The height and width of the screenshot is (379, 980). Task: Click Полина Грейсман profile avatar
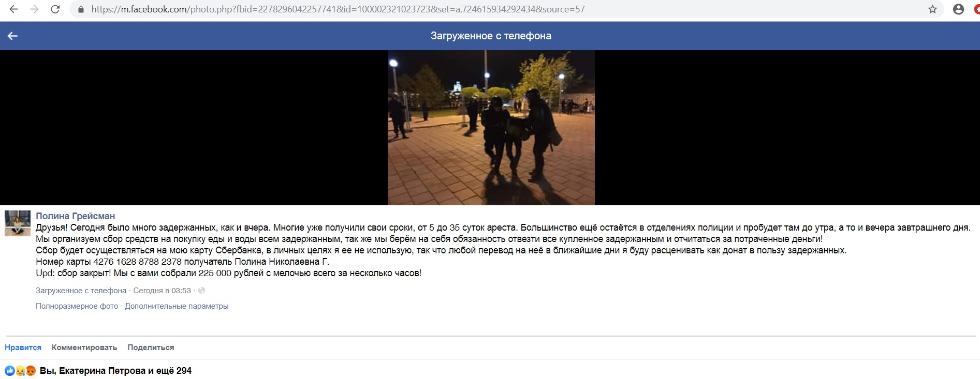click(18, 223)
